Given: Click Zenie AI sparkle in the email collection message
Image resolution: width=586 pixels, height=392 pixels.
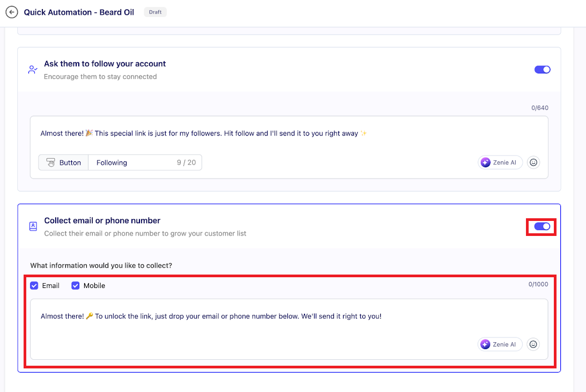Looking at the screenshot, I should click(x=486, y=344).
